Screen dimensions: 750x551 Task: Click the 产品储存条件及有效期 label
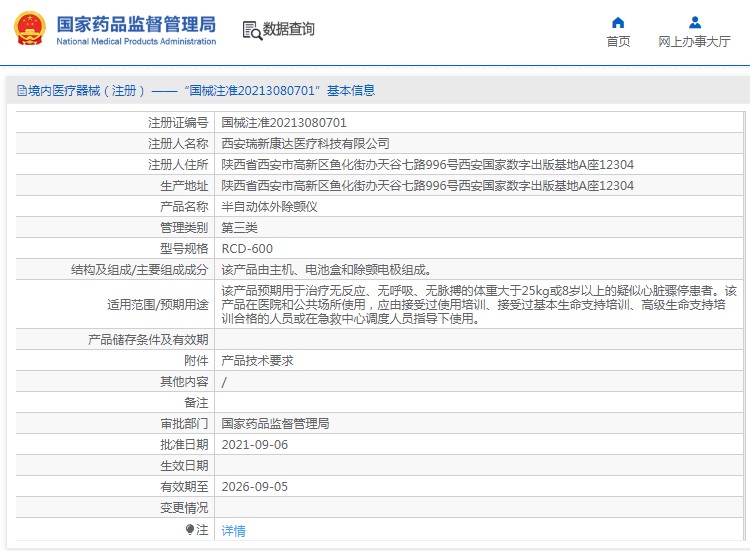[x=148, y=340]
